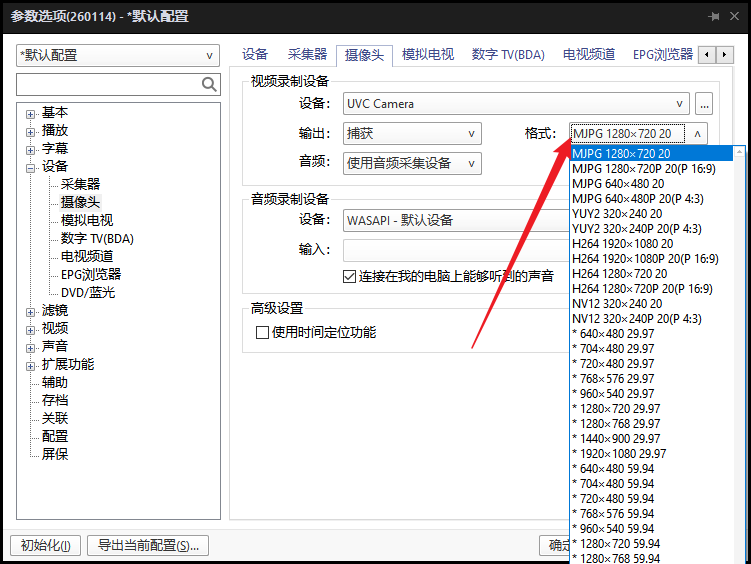Screen dimensions: 751x564
Task: Click the pin icon in title bar
Action: click(x=714, y=17)
